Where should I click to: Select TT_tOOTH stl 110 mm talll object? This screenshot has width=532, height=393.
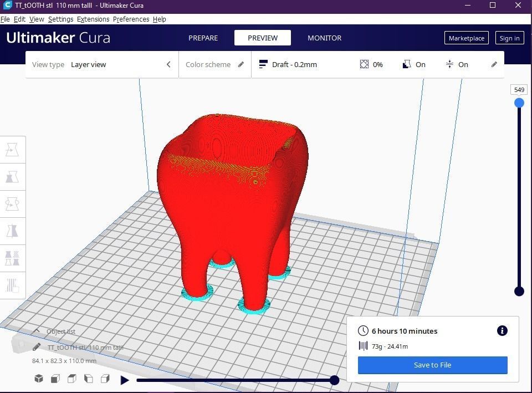(85, 347)
